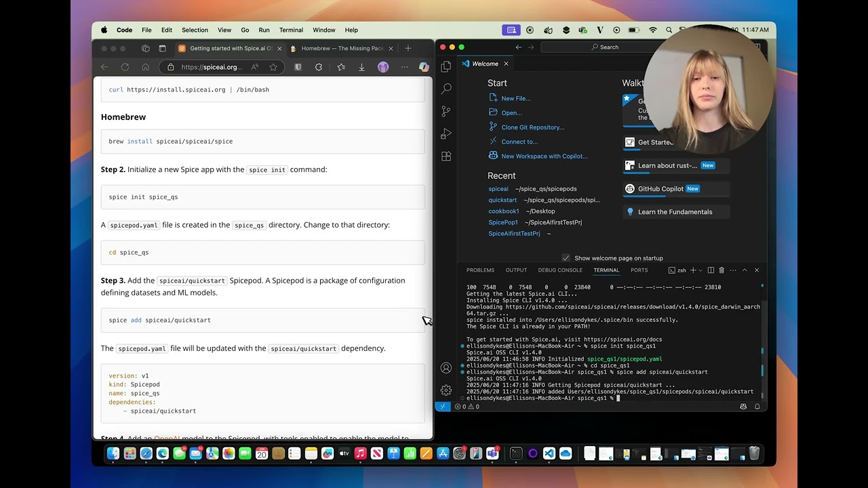Open the Accounts menu in VS Code
Image resolution: width=868 pixels, height=488 pixels.
coord(446,368)
